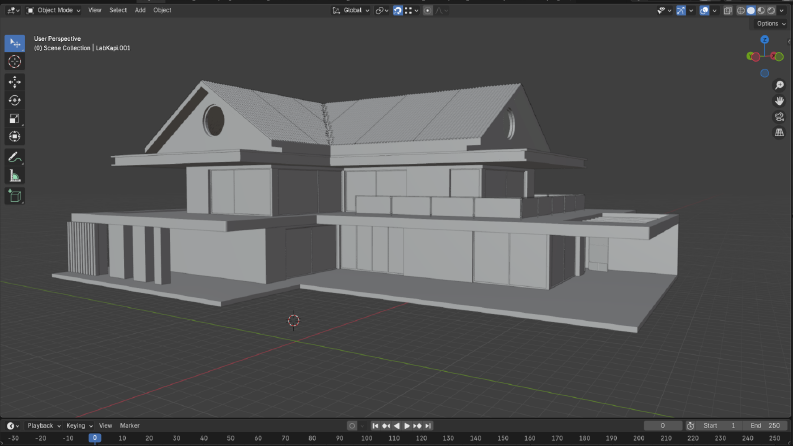This screenshot has height=446, width=793.
Task: Click the hand icon to pan view
Action: 779,101
